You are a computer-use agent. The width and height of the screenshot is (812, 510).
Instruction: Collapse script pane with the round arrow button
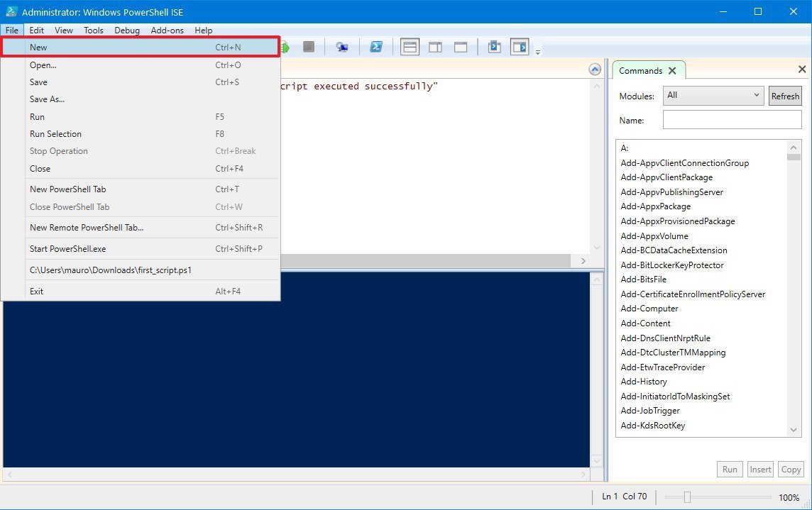[595, 70]
